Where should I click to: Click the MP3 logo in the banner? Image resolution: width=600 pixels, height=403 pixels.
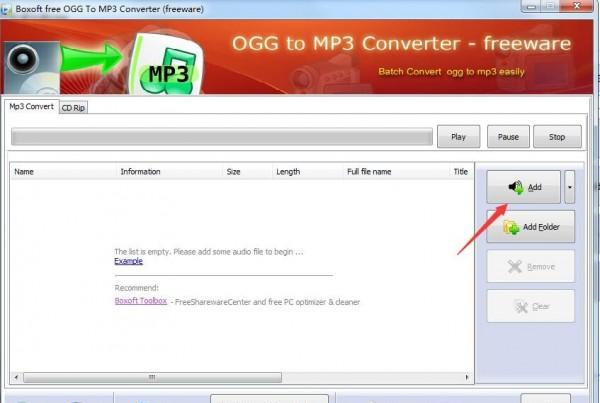167,65
